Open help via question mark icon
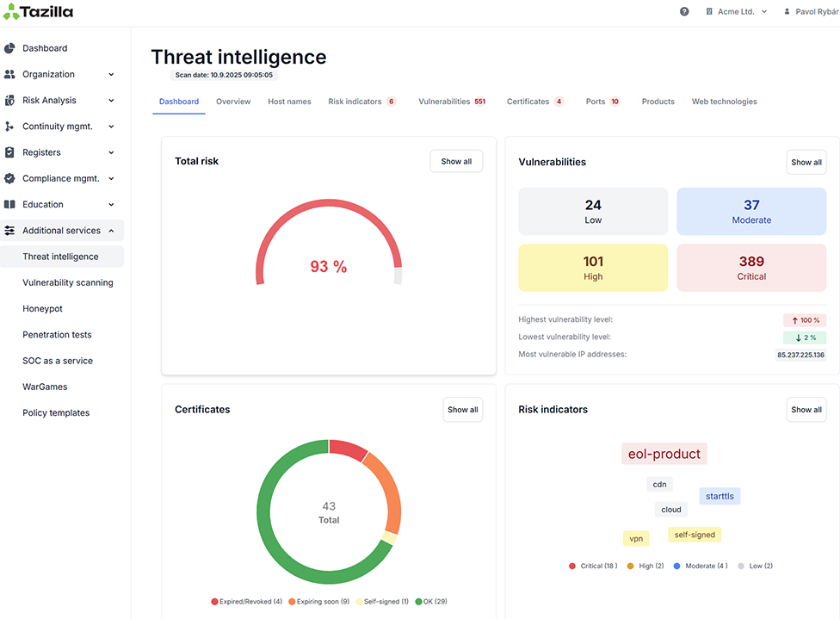This screenshot has height=619, width=840. (x=684, y=11)
